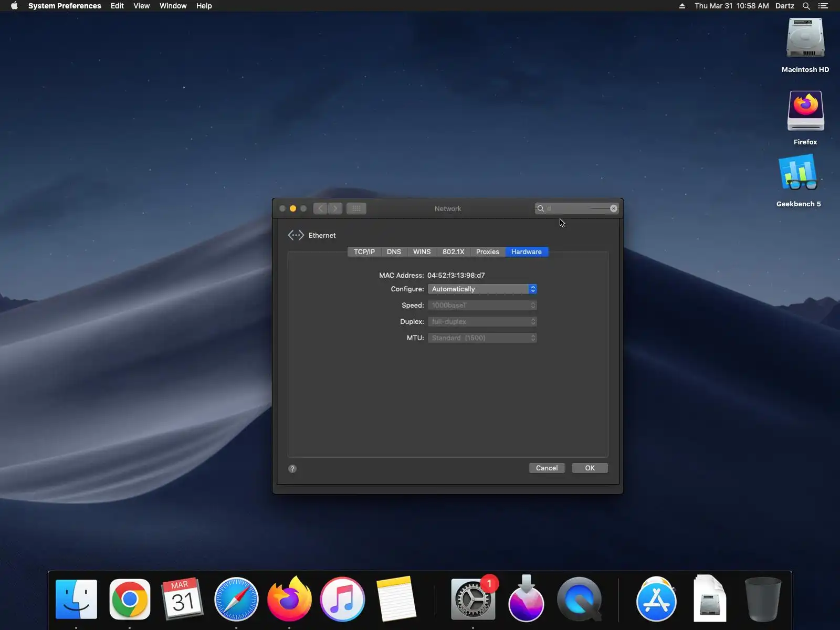840x630 pixels.
Task: Open the MTU dropdown showing Standard (1500)
Action: 482,338
